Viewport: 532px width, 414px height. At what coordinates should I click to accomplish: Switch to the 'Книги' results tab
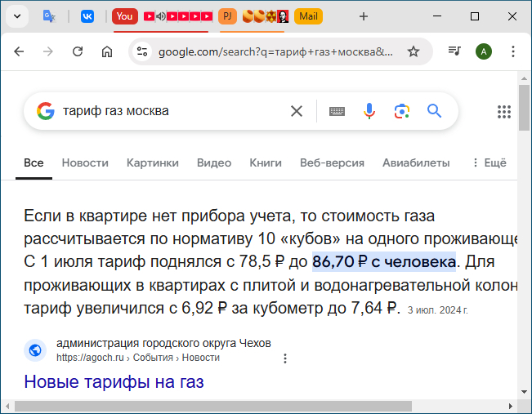266,163
